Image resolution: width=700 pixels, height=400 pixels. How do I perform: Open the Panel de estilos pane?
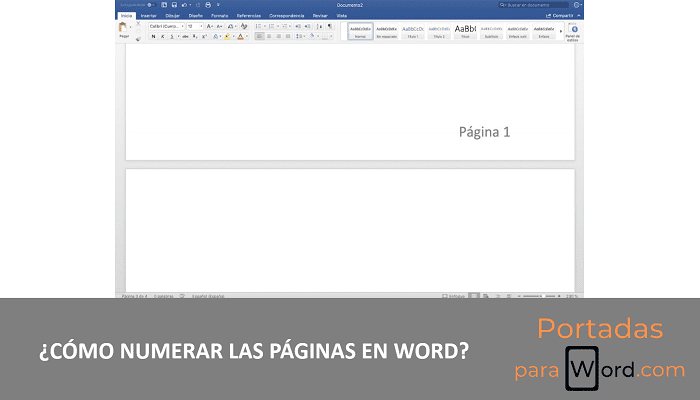(x=573, y=32)
